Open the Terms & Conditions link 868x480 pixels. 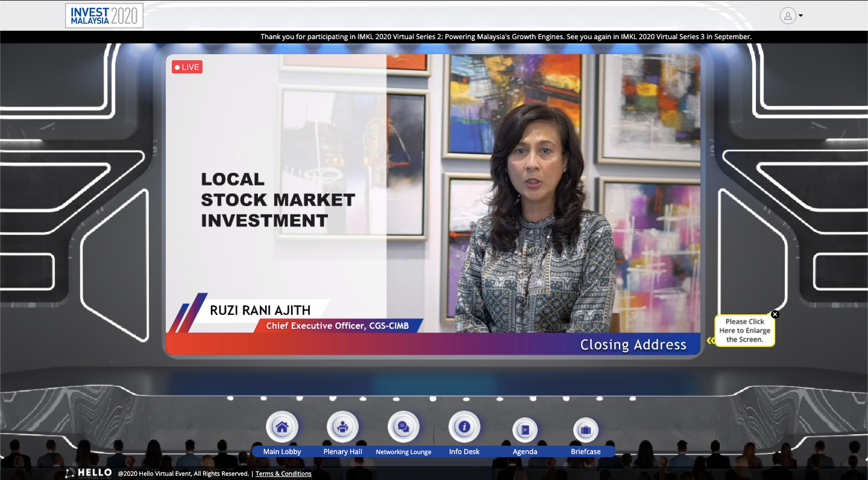point(283,474)
